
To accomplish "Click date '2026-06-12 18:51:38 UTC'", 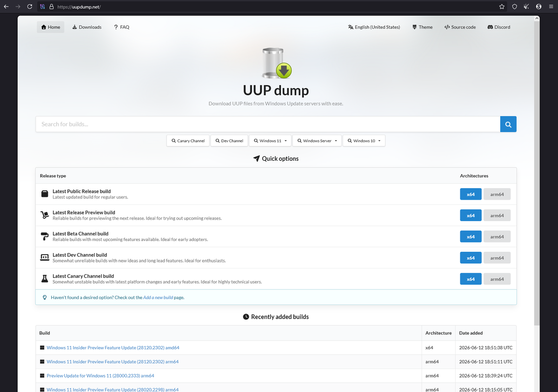I will coord(486,348).
